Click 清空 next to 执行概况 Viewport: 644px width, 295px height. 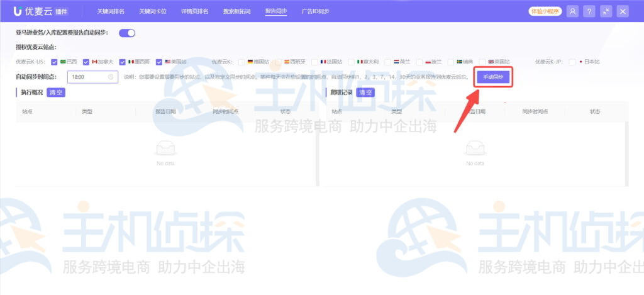[56, 92]
